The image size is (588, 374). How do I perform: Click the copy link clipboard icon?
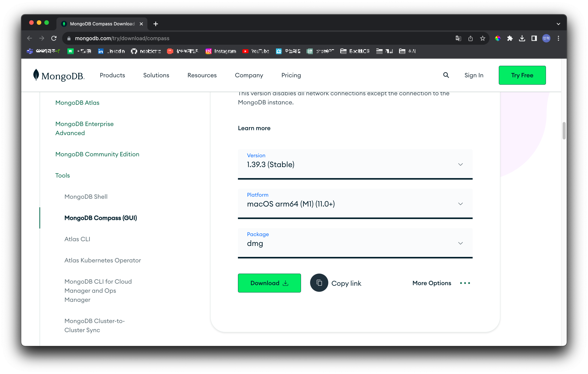[319, 283]
